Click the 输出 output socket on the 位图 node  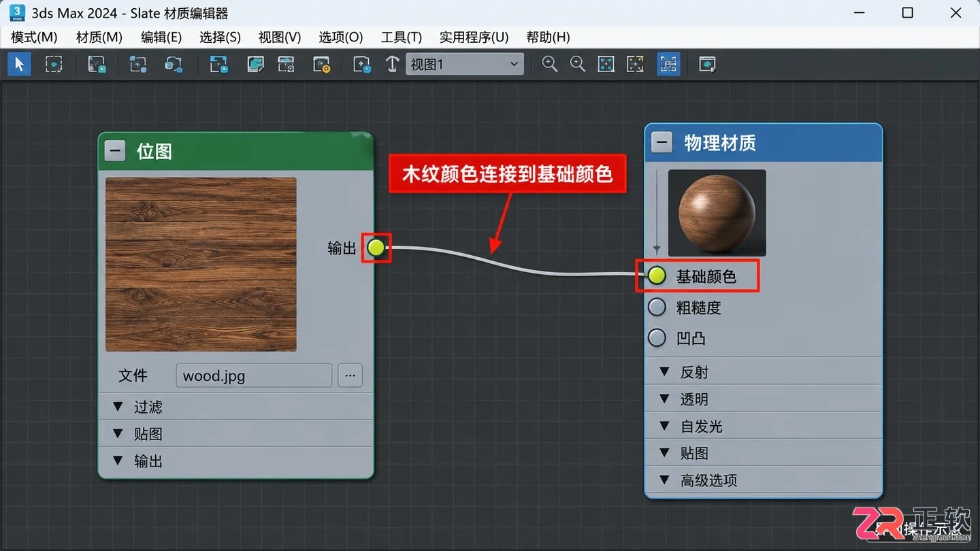[376, 248]
